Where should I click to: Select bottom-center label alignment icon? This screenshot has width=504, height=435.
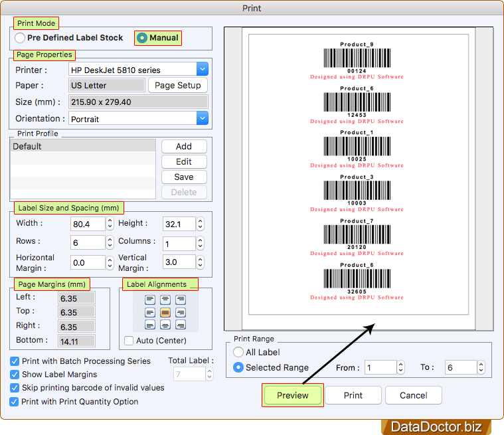165,325
